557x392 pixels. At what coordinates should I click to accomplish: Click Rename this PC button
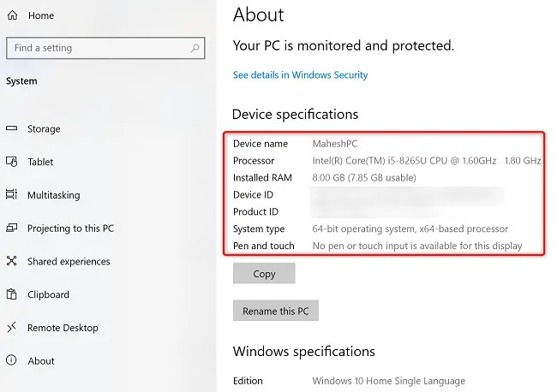click(x=275, y=311)
